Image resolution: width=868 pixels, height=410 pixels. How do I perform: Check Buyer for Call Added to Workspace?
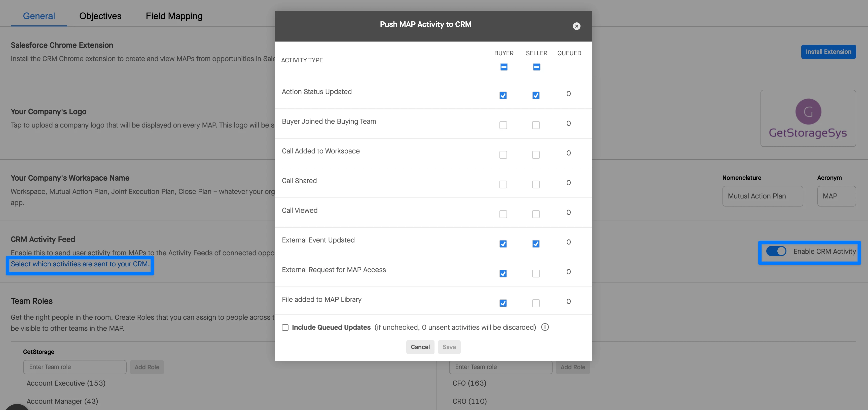pyautogui.click(x=503, y=155)
